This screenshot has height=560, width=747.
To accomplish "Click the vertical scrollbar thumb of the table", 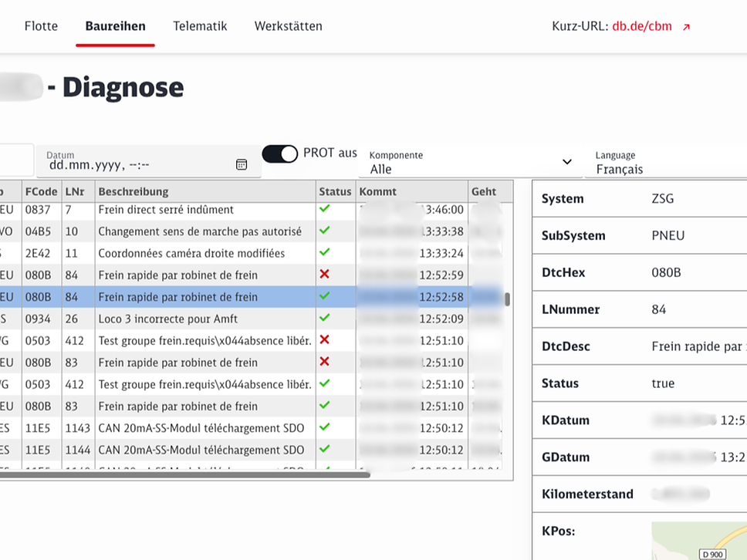I will pos(507,299).
